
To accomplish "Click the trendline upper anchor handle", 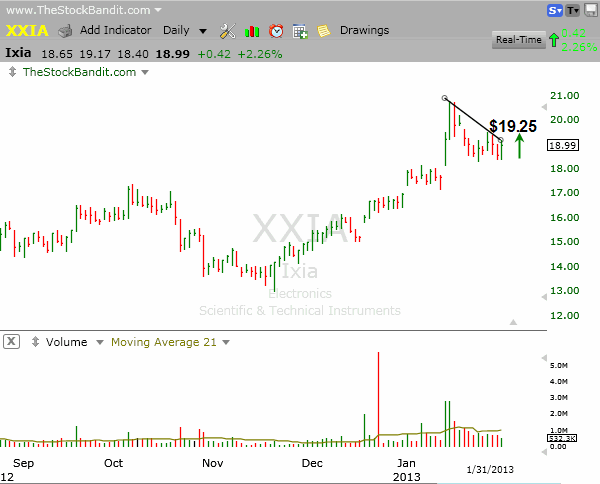I will (444, 98).
